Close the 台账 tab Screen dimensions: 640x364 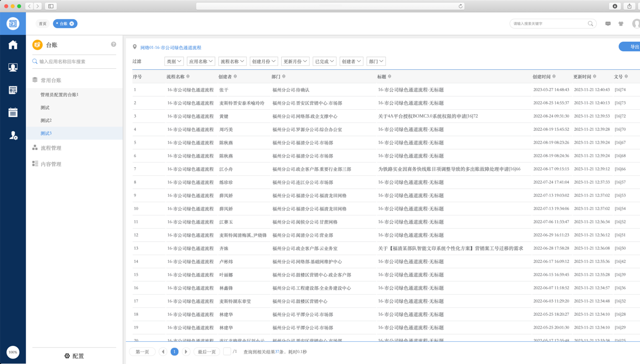72,24
